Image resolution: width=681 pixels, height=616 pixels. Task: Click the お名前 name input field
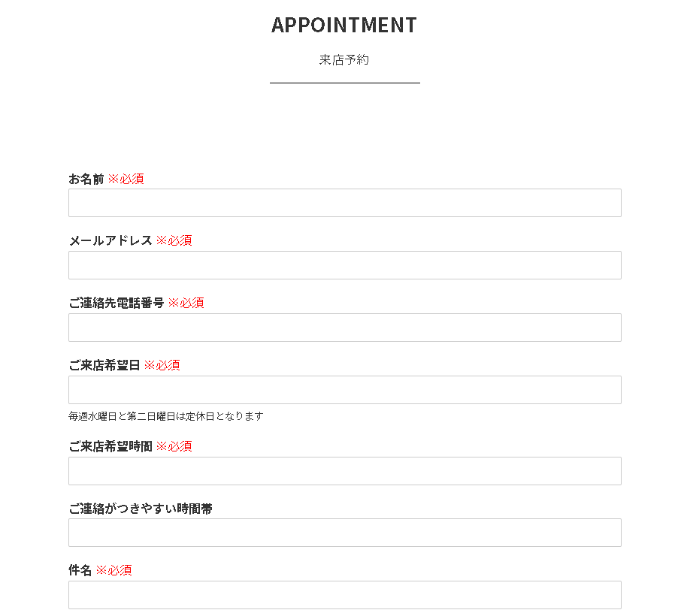pos(345,203)
